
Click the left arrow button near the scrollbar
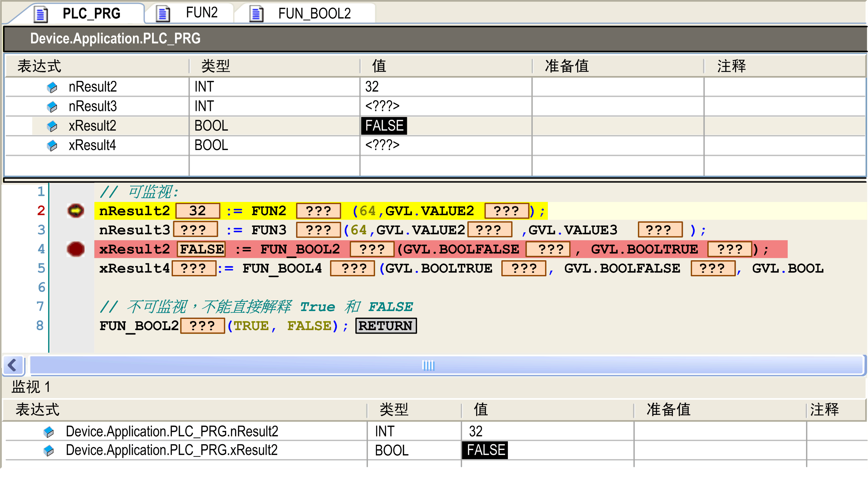tap(13, 365)
